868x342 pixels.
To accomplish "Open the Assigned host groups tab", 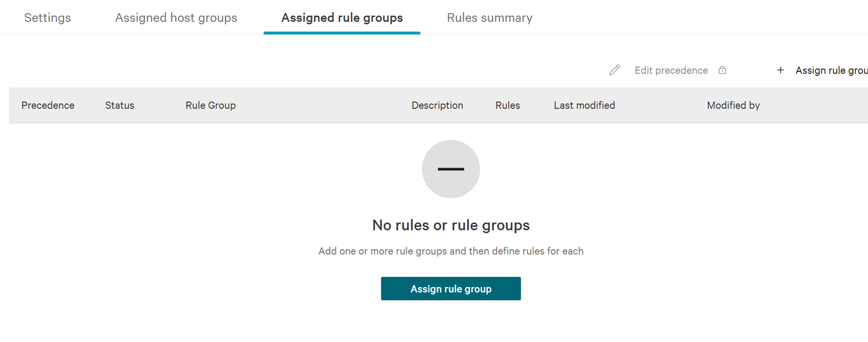I will click(175, 17).
